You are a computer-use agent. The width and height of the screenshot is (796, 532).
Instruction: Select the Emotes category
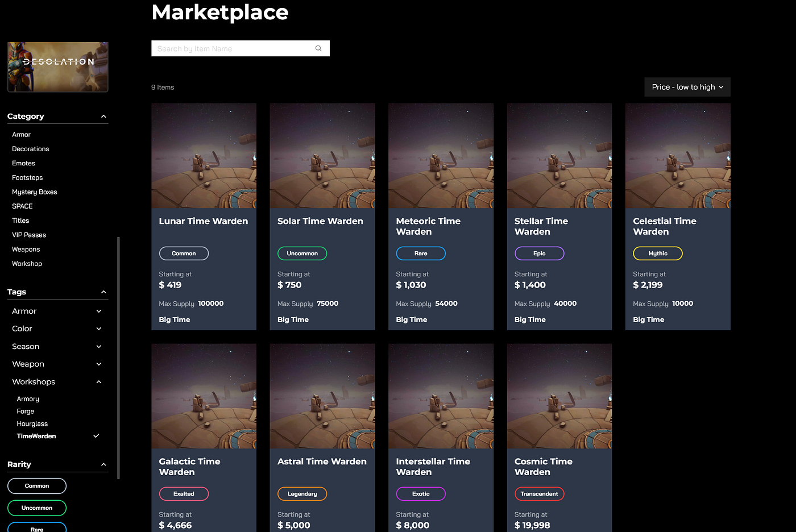click(x=23, y=163)
